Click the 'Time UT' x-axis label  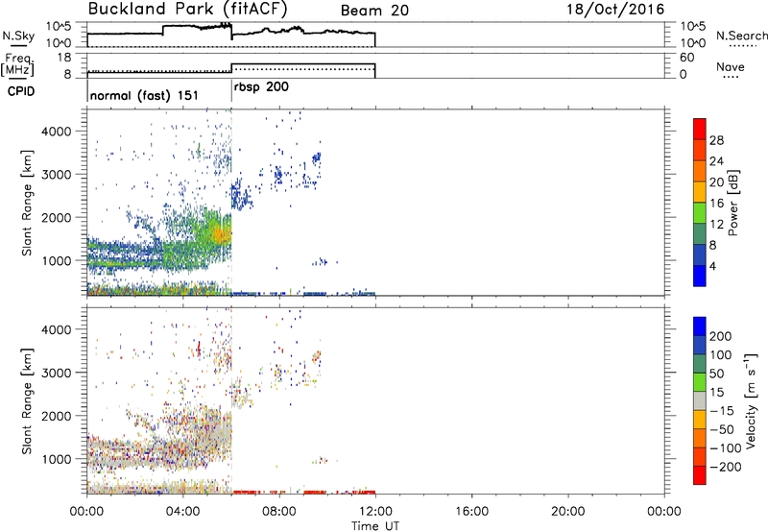pyautogui.click(x=375, y=525)
